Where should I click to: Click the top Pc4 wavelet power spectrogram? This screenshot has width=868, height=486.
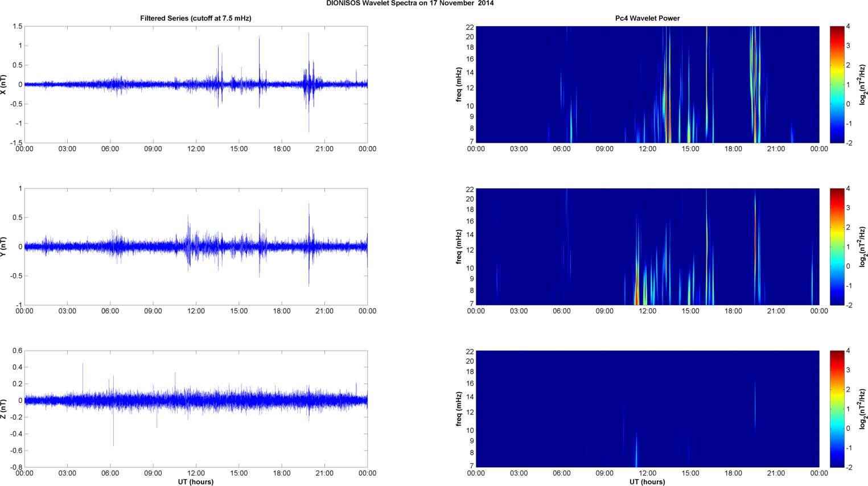(647, 84)
